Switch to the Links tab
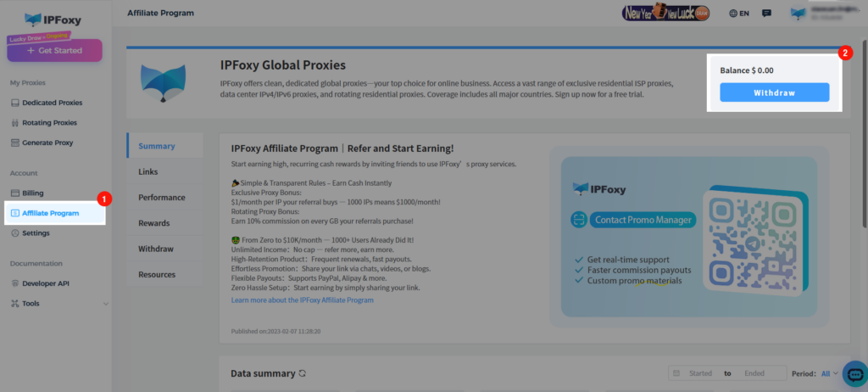The height and width of the screenshot is (392, 868). [148, 171]
